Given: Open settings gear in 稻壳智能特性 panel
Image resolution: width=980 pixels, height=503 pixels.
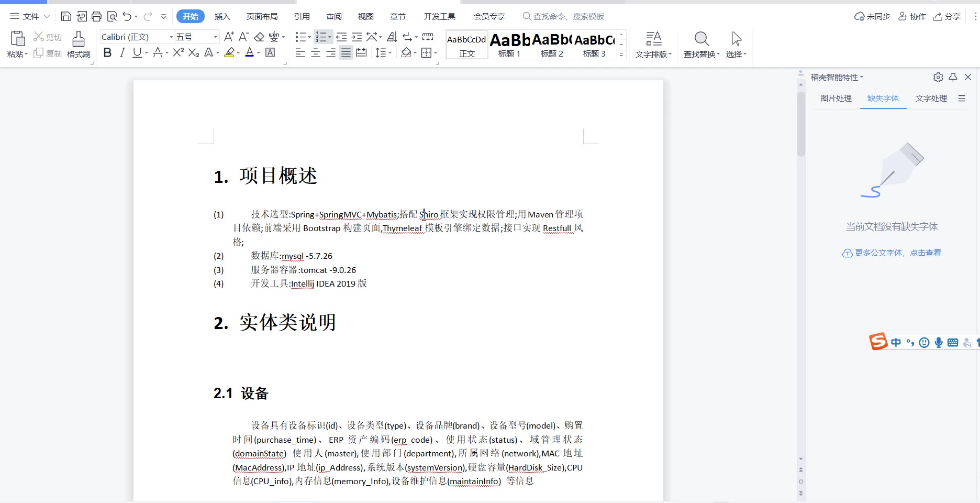Looking at the screenshot, I should [x=938, y=77].
